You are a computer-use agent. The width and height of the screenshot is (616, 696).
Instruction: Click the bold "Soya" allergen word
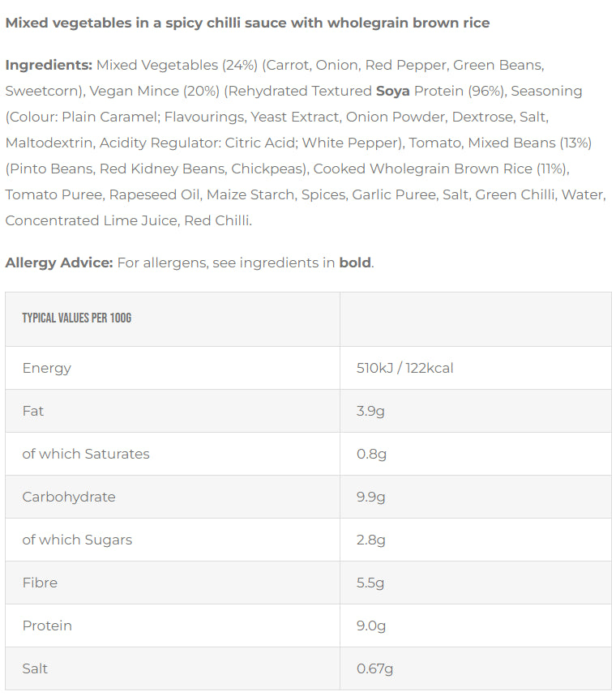pyautogui.click(x=393, y=91)
